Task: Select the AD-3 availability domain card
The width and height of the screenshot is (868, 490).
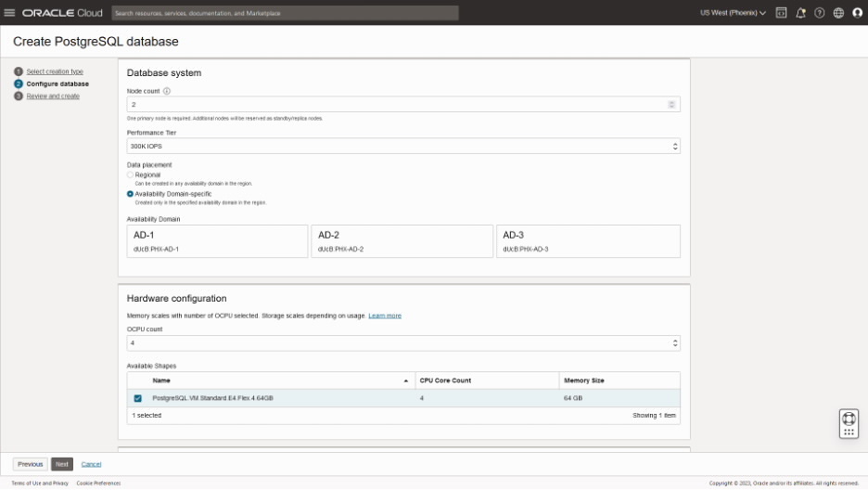Action: pos(588,241)
